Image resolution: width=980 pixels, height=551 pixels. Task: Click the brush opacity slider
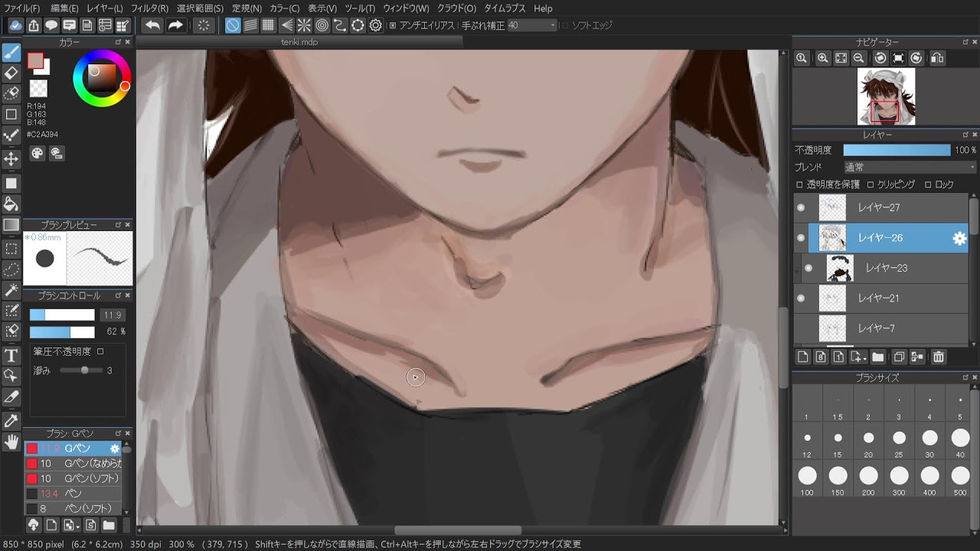[62, 332]
